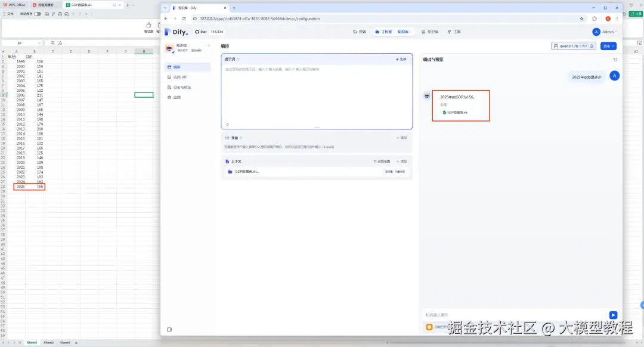Collapse the Dify sidebar with bottom toggle icon
The image size is (644, 347).
click(x=169, y=329)
